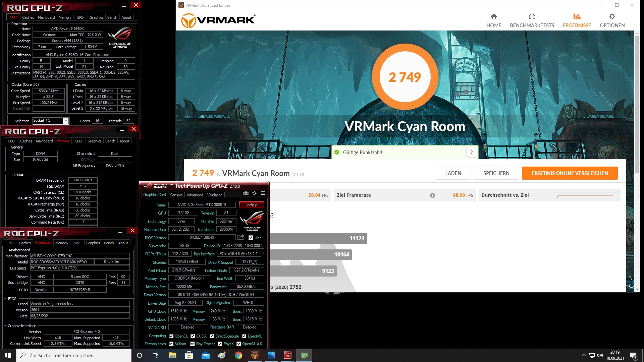Switch to Advanced tab in GPU-Z
This screenshot has height=362, width=644.
pyautogui.click(x=195, y=195)
